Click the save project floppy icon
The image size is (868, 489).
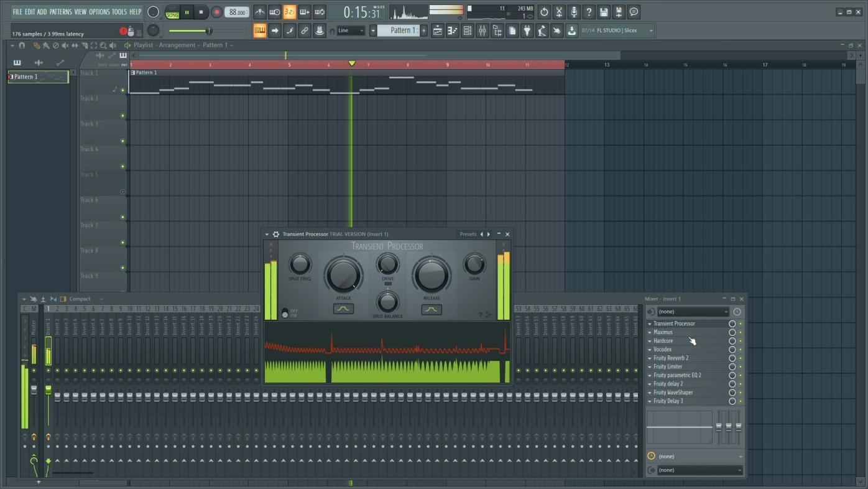pos(604,12)
